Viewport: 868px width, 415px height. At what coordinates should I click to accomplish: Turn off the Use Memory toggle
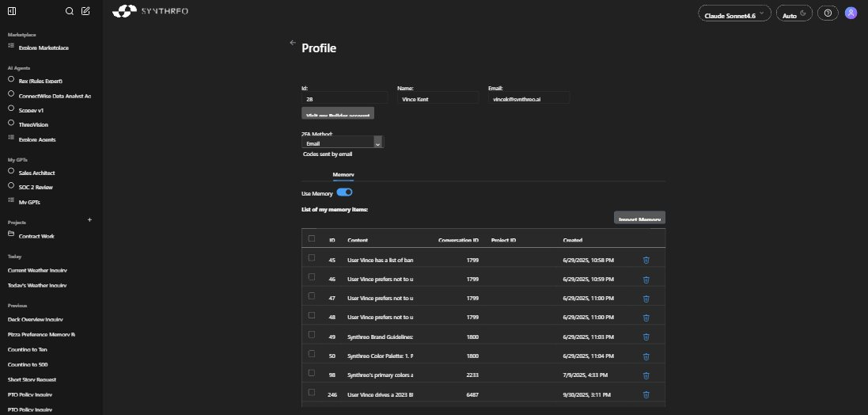pyautogui.click(x=344, y=192)
